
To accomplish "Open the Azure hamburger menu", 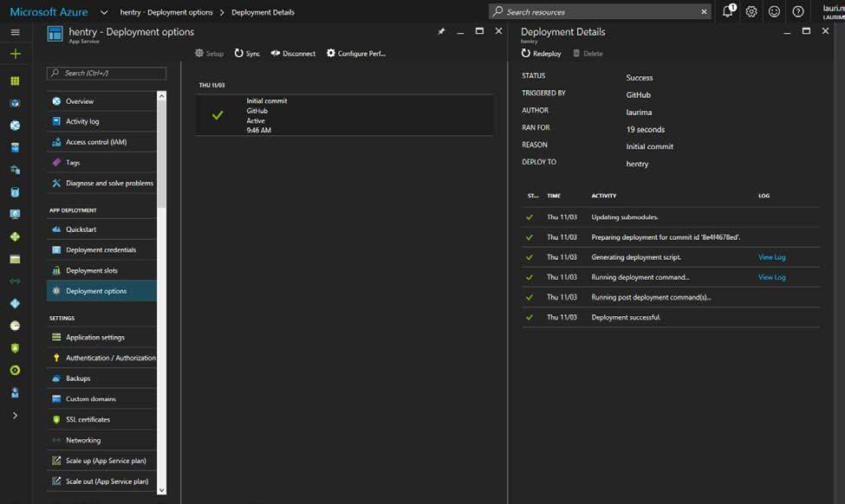I will (15, 32).
